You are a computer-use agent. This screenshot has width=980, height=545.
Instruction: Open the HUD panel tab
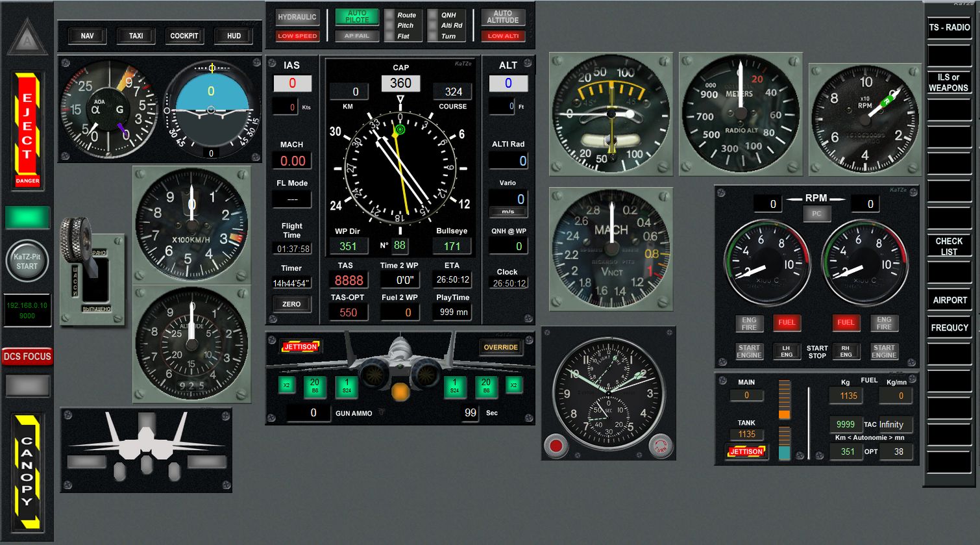tap(234, 36)
